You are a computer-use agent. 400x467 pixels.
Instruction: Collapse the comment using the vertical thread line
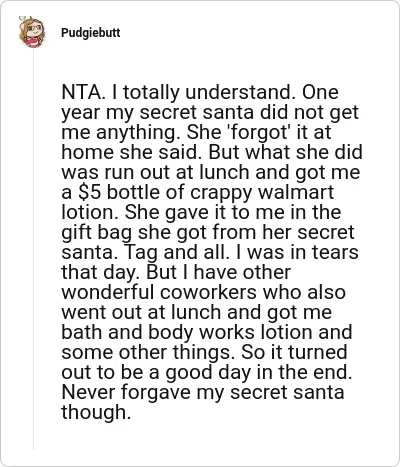coord(33,250)
